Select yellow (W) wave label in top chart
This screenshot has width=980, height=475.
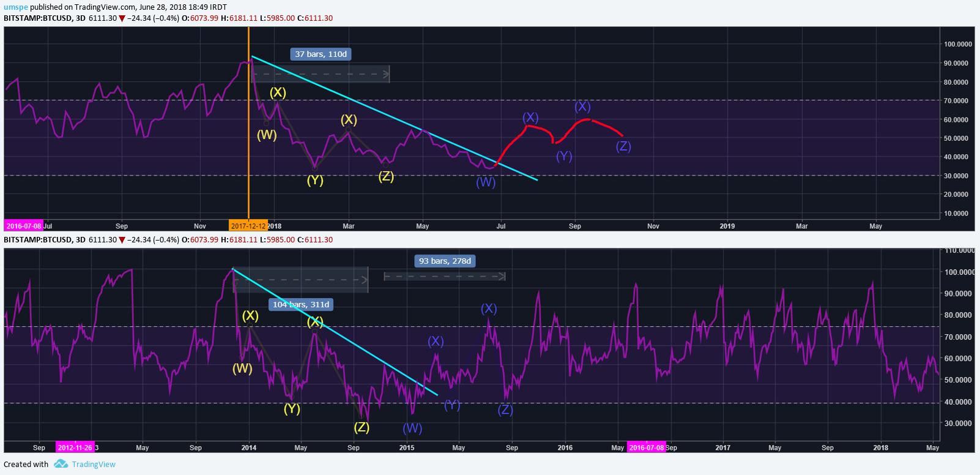coord(267,135)
